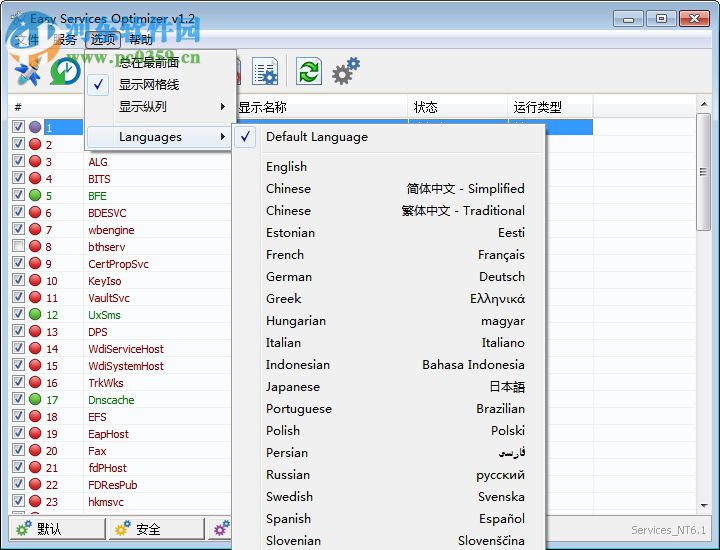Select Default Language option
Viewport: 720px width, 550px height.
click(389, 137)
